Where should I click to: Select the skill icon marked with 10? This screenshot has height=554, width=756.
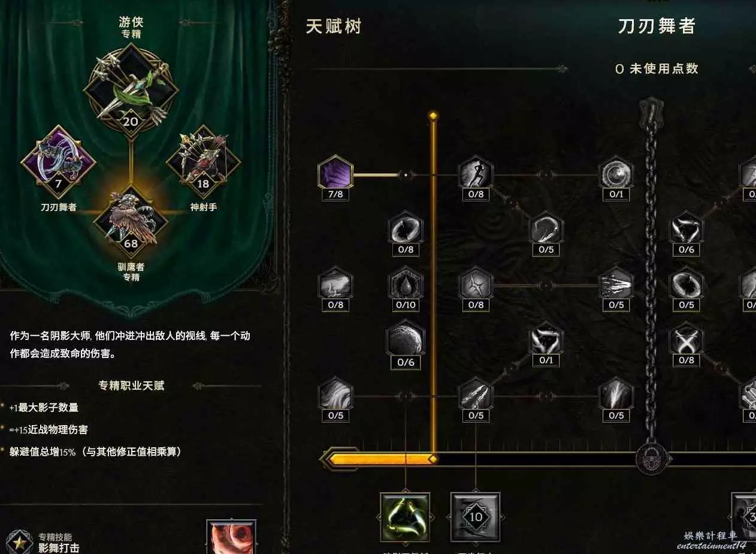click(x=476, y=516)
